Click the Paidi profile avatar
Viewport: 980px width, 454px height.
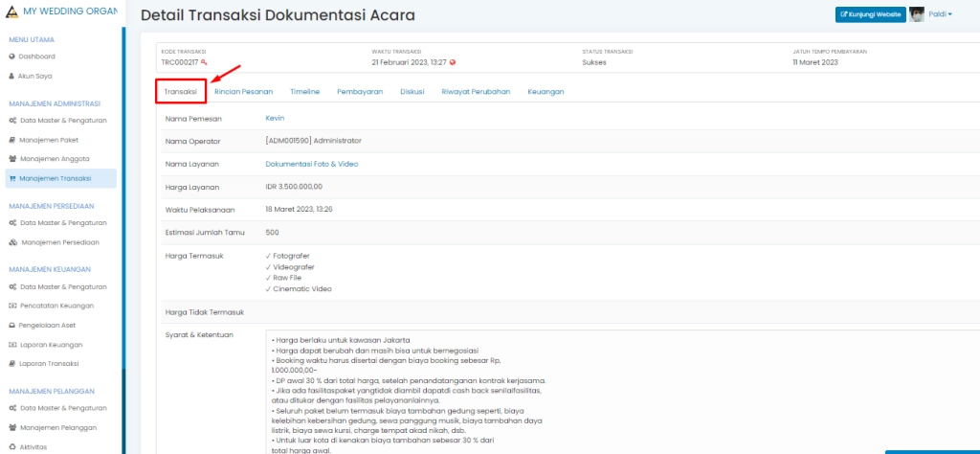(x=917, y=14)
